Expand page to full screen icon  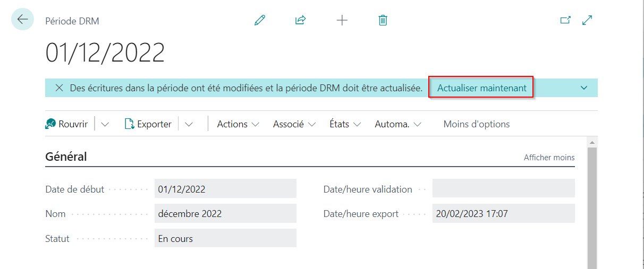tap(587, 20)
